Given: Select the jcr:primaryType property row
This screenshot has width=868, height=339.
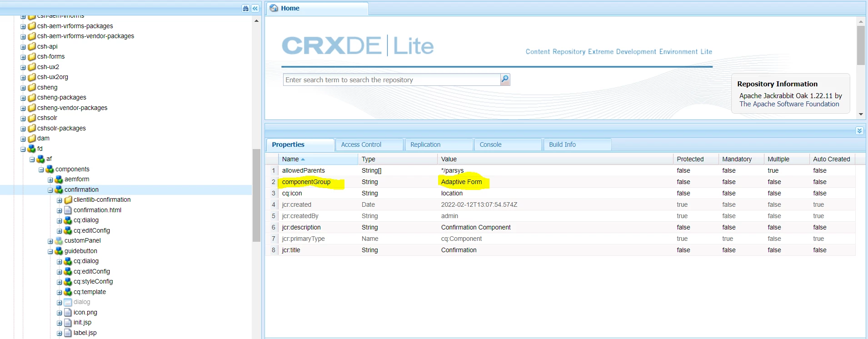Looking at the screenshot, I should tap(560, 239).
